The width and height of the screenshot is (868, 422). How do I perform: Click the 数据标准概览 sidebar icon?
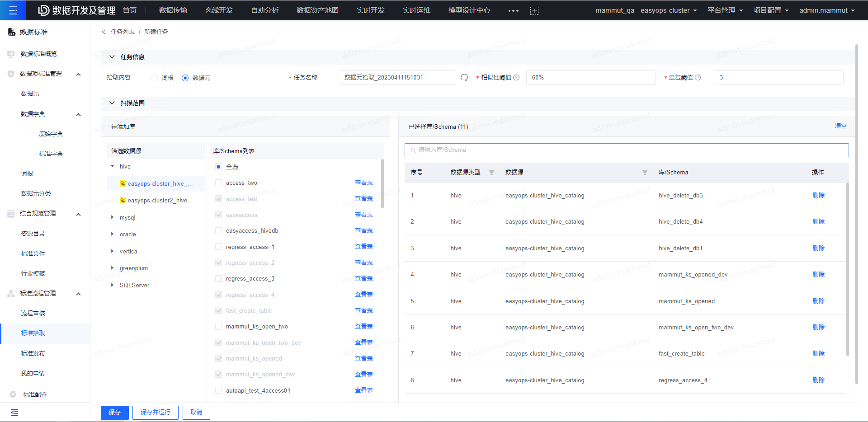point(11,54)
